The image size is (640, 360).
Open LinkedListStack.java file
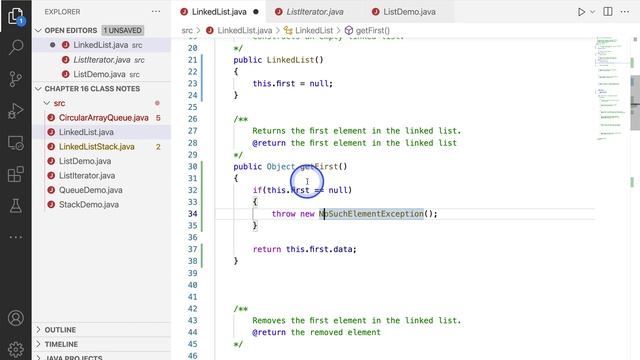97,147
